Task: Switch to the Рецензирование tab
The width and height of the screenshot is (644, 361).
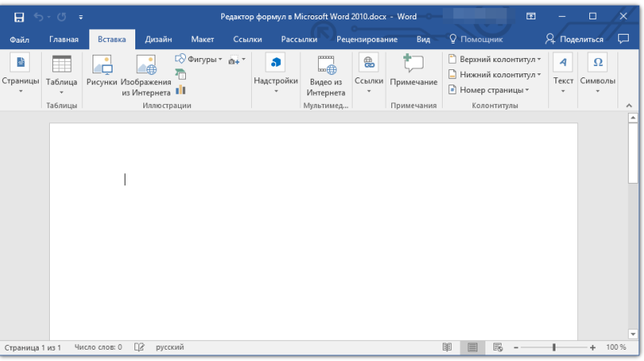Action: pos(367,39)
